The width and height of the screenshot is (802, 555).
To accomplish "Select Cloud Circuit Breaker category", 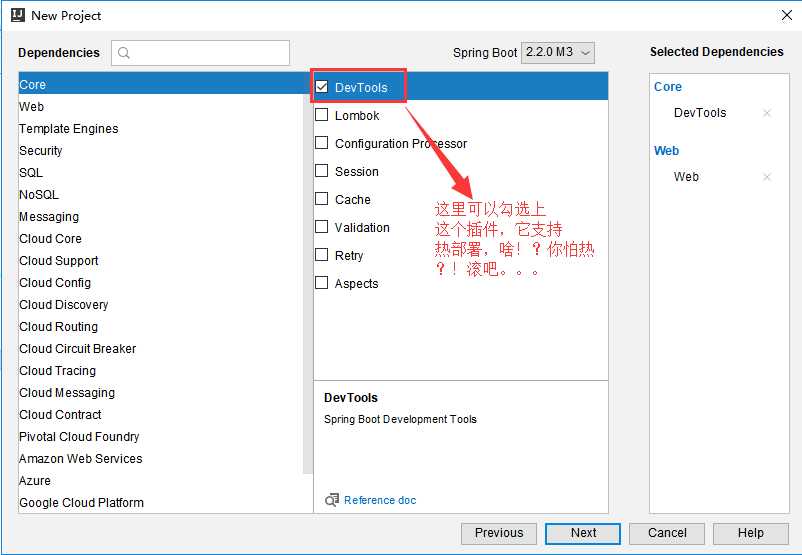I will coord(161,348).
